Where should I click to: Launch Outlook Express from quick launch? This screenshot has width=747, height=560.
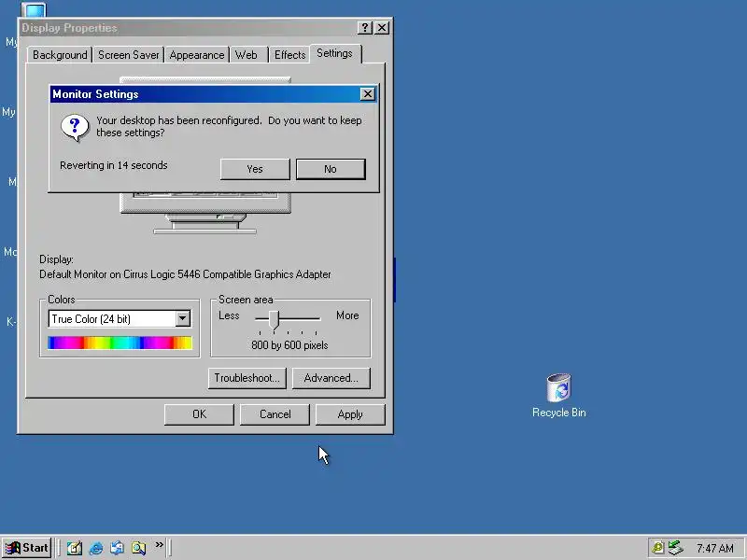click(118, 548)
